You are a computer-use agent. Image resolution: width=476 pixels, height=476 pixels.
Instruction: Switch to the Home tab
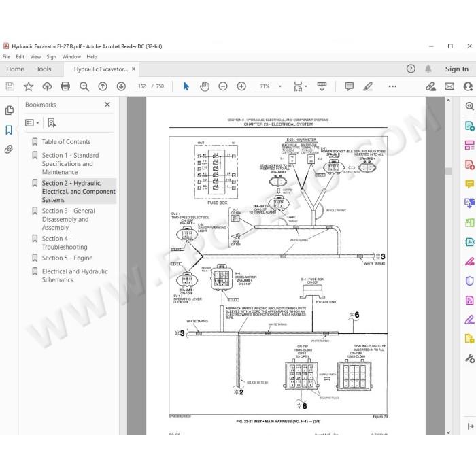(15, 69)
